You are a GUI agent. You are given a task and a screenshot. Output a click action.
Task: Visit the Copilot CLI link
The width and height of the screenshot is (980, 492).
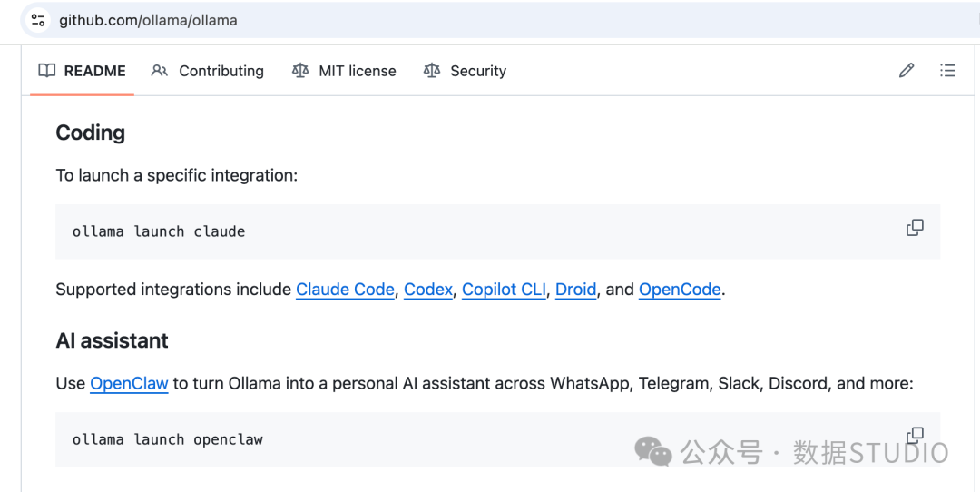(x=504, y=290)
